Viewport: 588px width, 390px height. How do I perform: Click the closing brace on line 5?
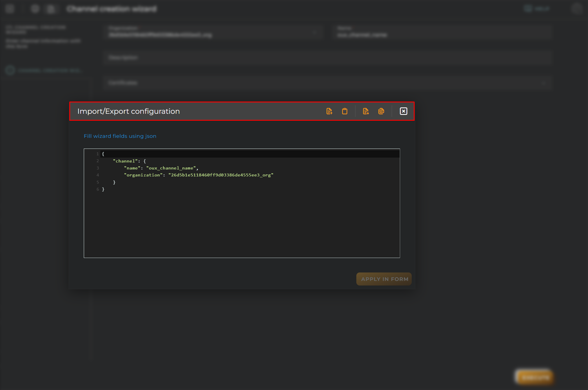pos(114,182)
